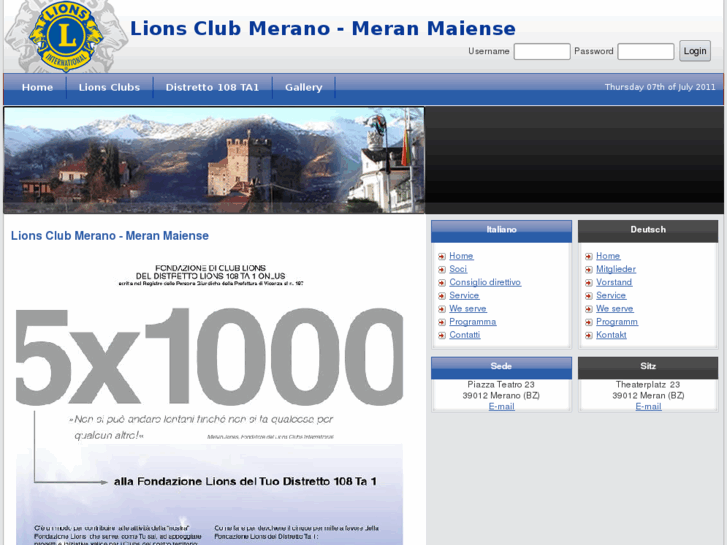The width and height of the screenshot is (727, 545).
Task: Click the date 'Thursday 07th of July 2011'
Action: pos(660,87)
